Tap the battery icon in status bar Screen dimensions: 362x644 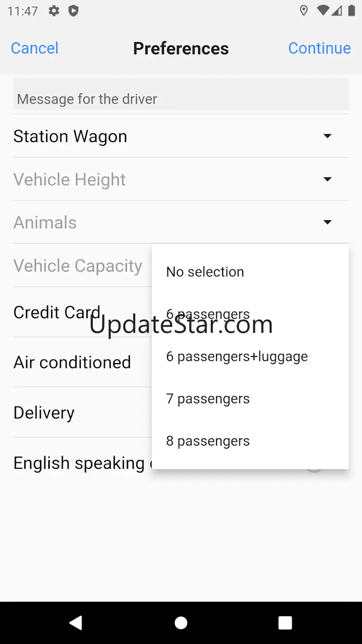tap(351, 11)
